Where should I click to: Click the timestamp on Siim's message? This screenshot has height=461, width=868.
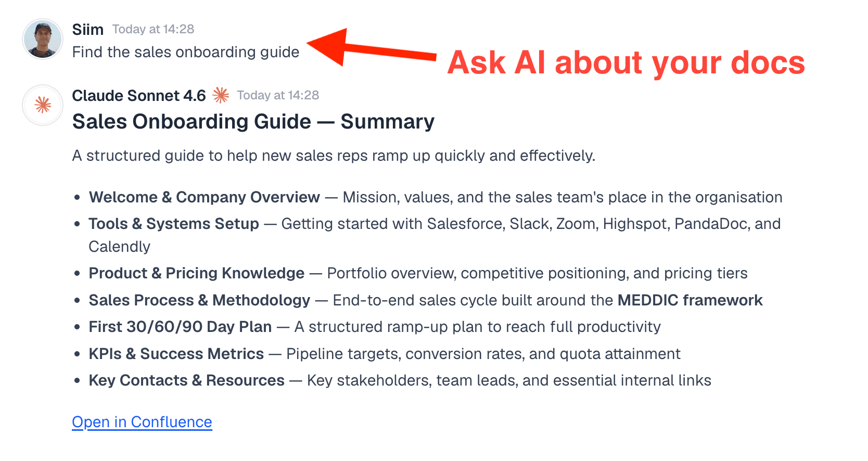point(153,29)
